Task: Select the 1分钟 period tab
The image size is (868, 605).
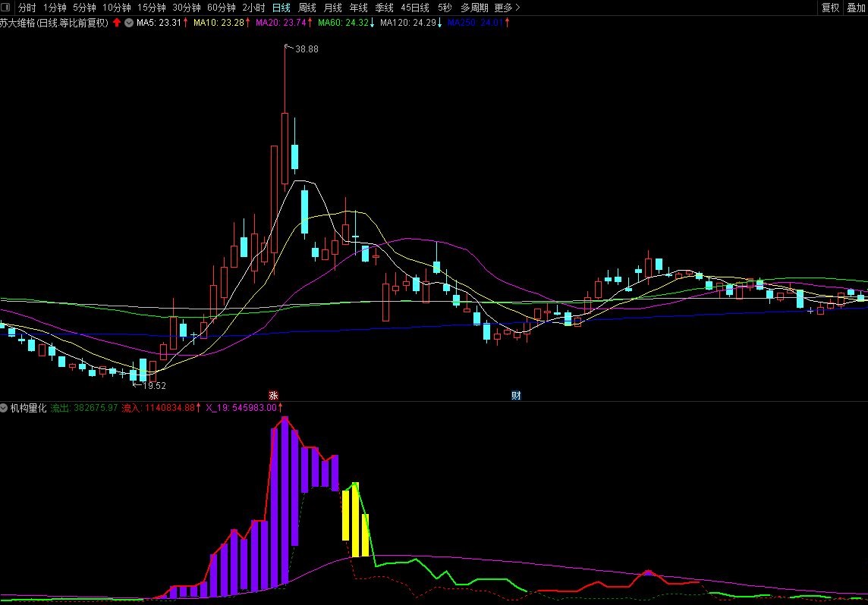Action: click(x=55, y=8)
